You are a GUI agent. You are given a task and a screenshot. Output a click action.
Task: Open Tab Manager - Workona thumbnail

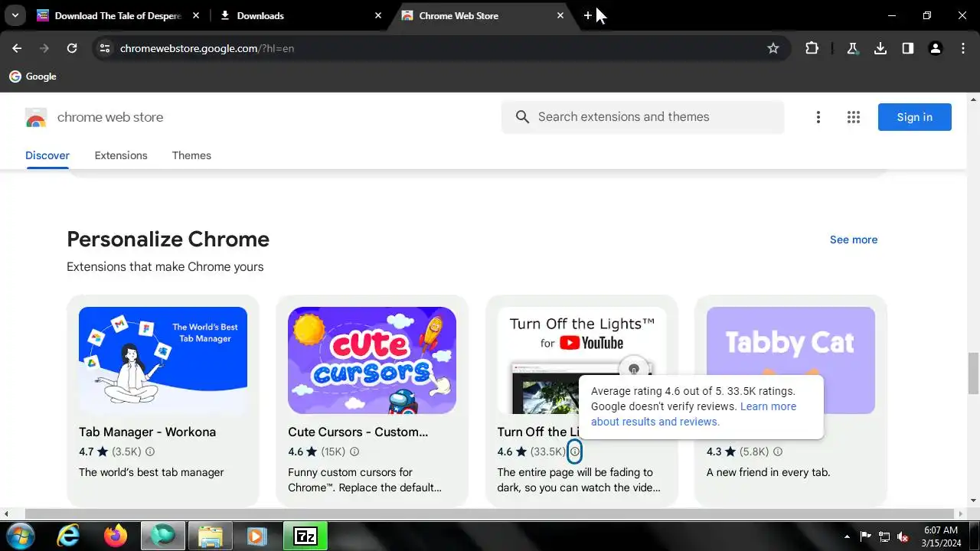click(163, 360)
